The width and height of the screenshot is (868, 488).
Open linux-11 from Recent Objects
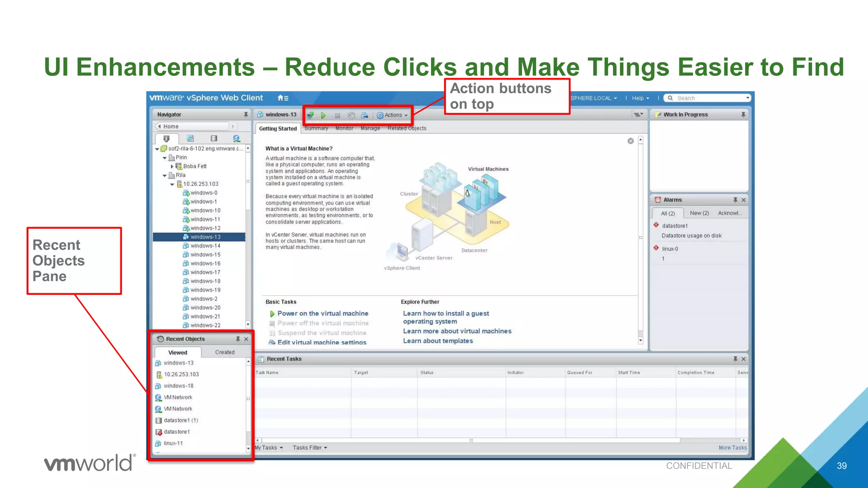pyautogui.click(x=173, y=444)
